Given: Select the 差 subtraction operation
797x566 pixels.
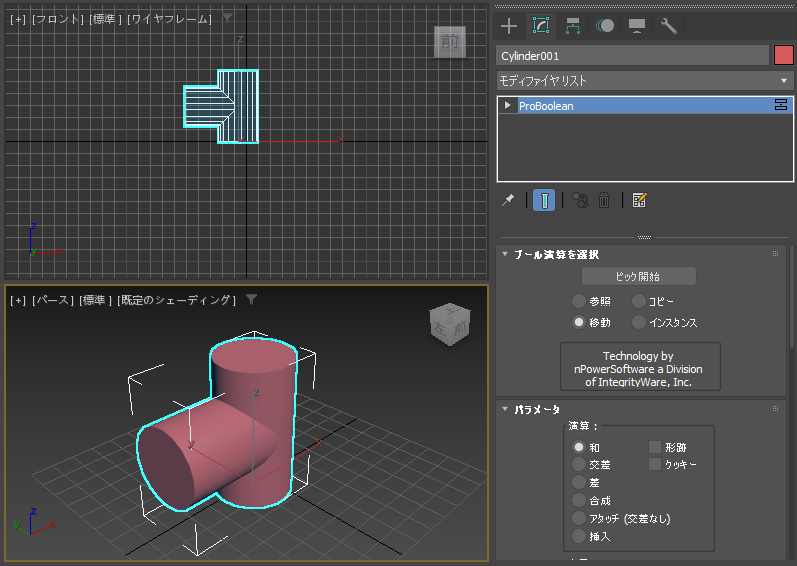Looking at the screenshot, I should point(579,482).
